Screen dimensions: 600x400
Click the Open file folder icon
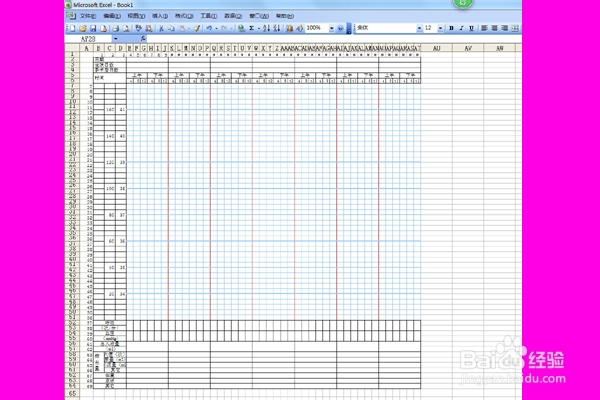83,28
